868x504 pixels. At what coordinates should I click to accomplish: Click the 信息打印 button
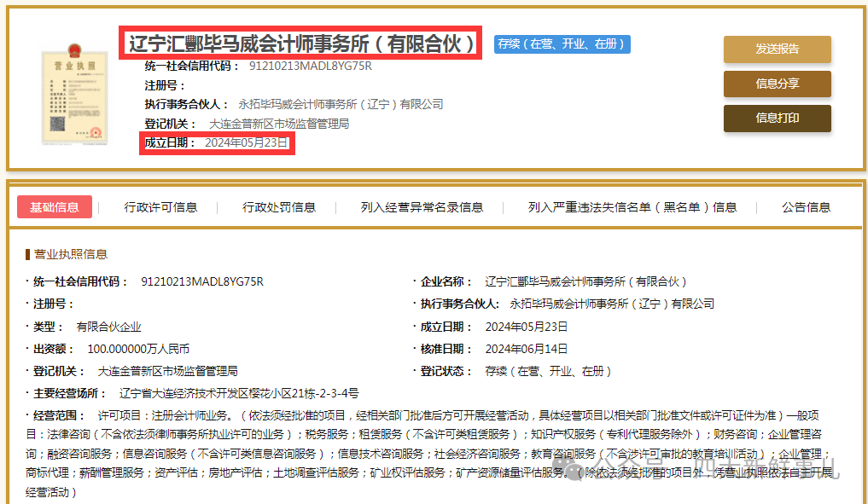[x=778, y=119]
